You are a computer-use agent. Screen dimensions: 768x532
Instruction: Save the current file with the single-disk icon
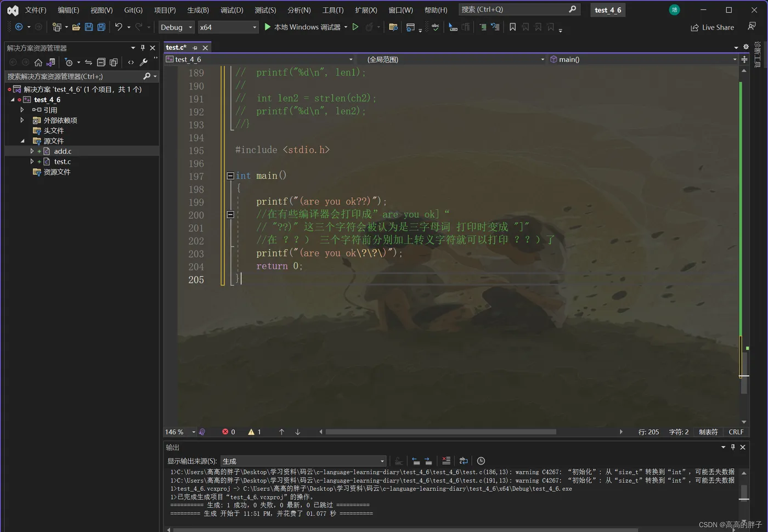(89, 27)
